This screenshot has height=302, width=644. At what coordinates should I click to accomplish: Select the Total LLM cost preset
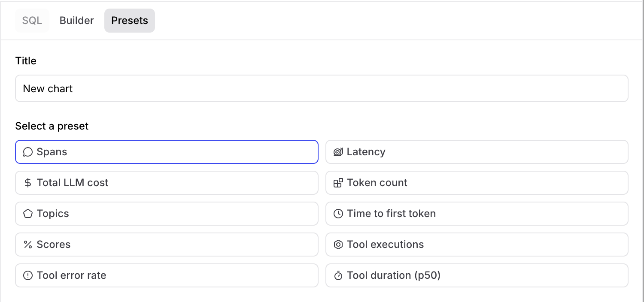167,183
